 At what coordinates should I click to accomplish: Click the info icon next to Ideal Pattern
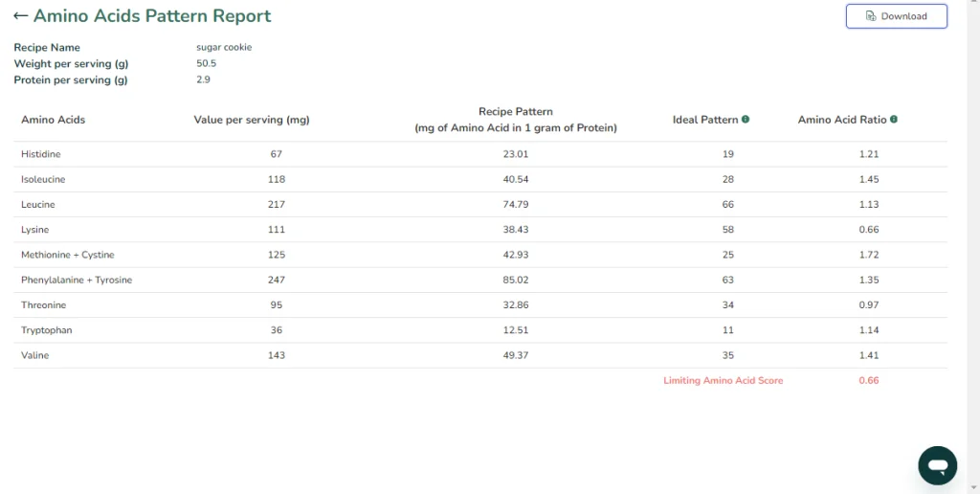(746, 120)
